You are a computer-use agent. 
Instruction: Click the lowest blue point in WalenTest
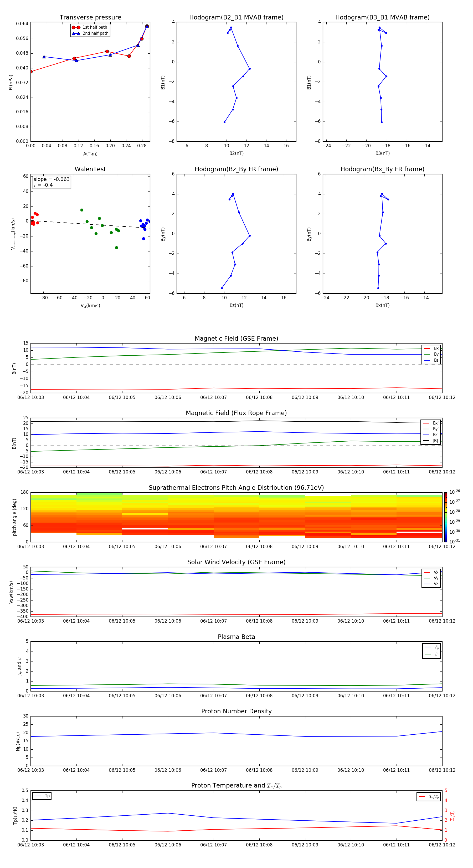pyautogui.click(x=143, y=239)
